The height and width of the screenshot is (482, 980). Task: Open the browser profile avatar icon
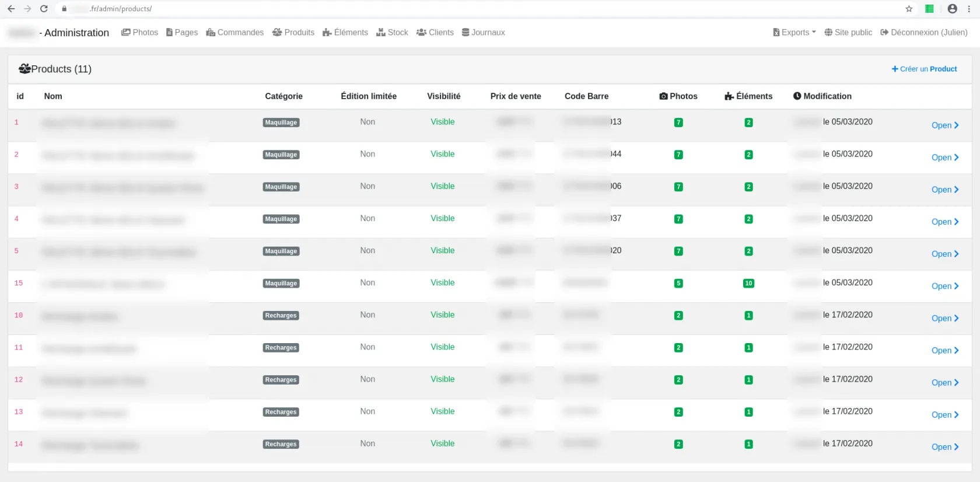[953, 9]
